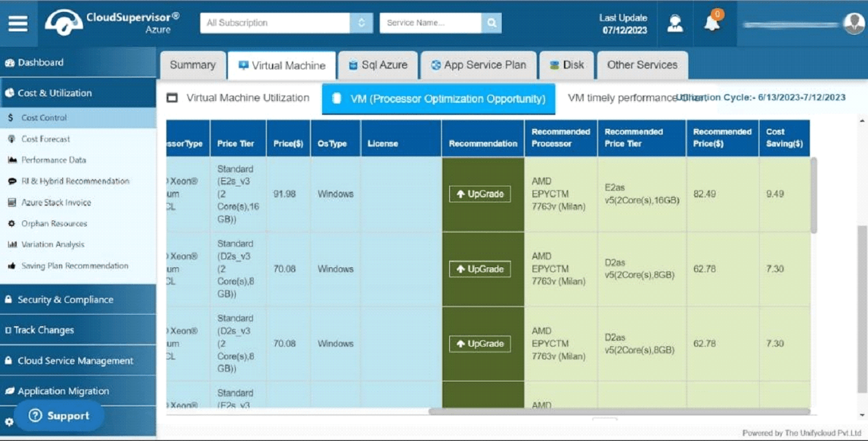Click the Service Name search field

(430, 23)
